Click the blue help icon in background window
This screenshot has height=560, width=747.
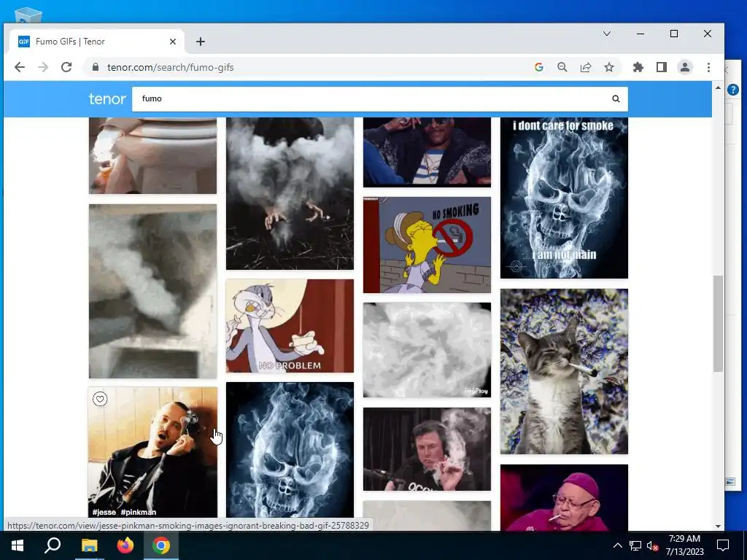pos(732,89)
